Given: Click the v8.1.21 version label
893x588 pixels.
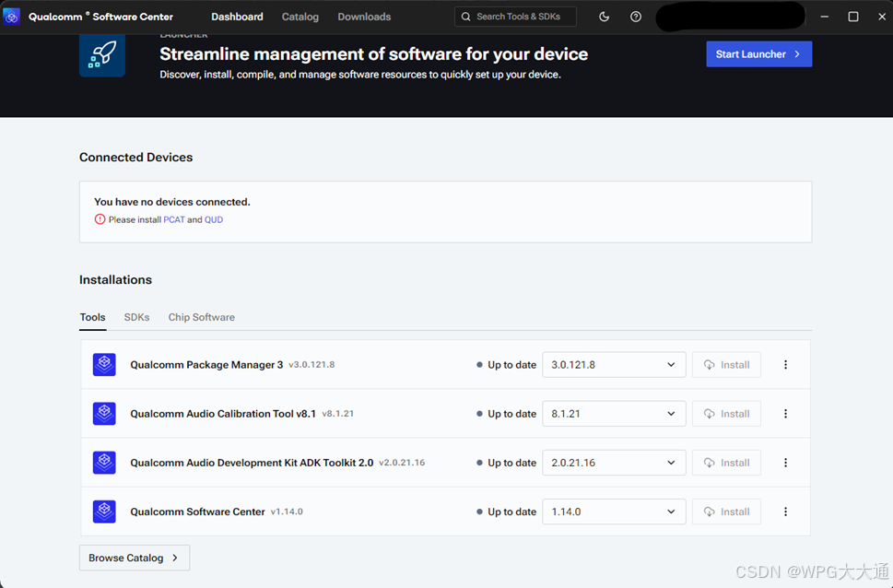Looking at the screenshot, I should (x=338, y=414).
